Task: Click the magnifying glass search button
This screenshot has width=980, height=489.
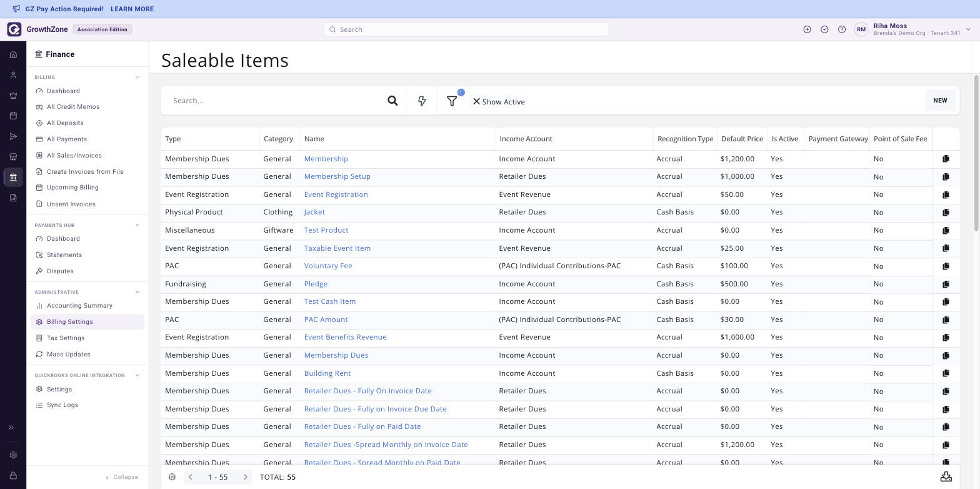Action: pyautogui.click(x=392, y=101)
